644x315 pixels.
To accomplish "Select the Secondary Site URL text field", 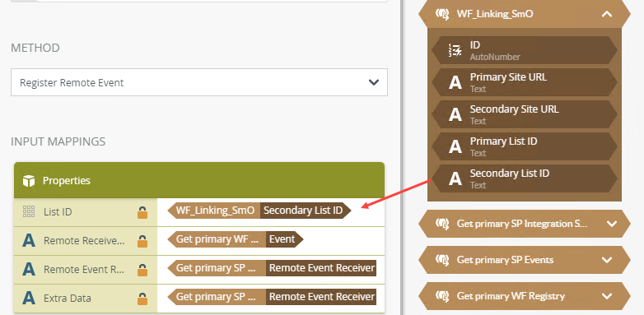I will [525, 114].
